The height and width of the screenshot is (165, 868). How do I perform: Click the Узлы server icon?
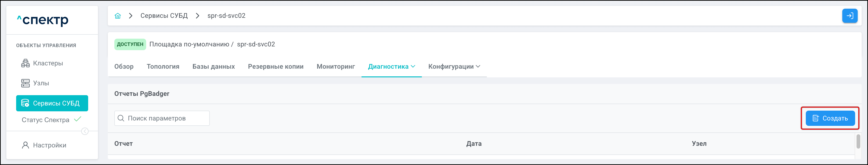click(x=25, y=83)
